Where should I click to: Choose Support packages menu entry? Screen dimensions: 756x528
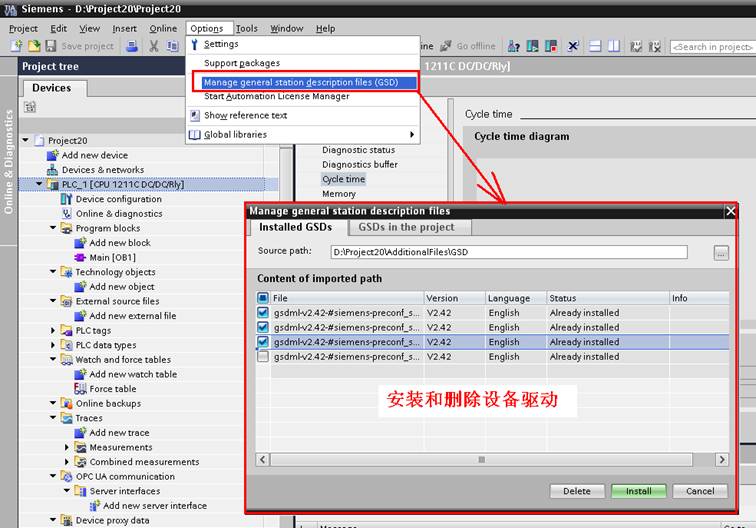click(x=303, y=63)
